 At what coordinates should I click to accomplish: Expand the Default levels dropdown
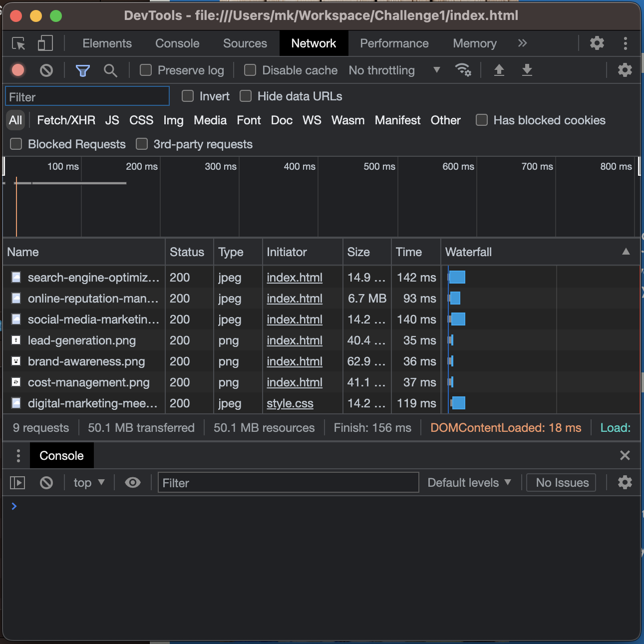pyautogui.click(x=469, y=483)
